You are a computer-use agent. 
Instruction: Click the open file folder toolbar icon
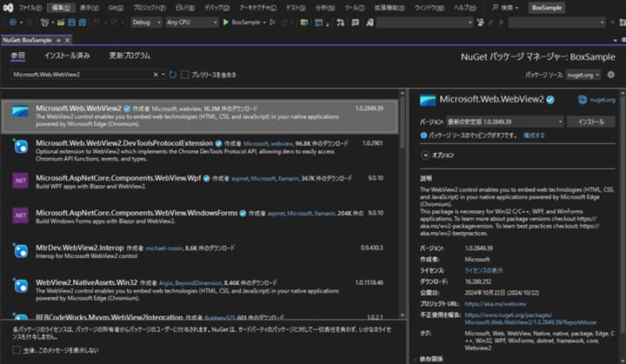61,23
